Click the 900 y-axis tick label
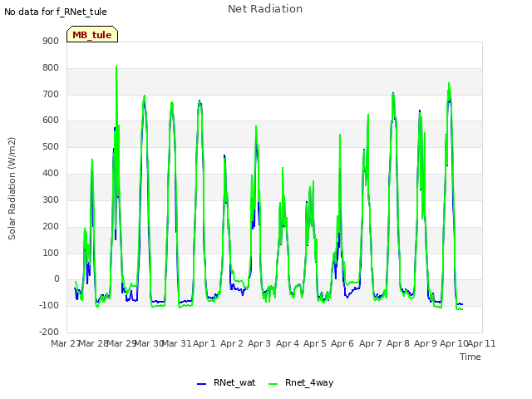This screenshot has width=532, height=399. (x=51, y=41)
